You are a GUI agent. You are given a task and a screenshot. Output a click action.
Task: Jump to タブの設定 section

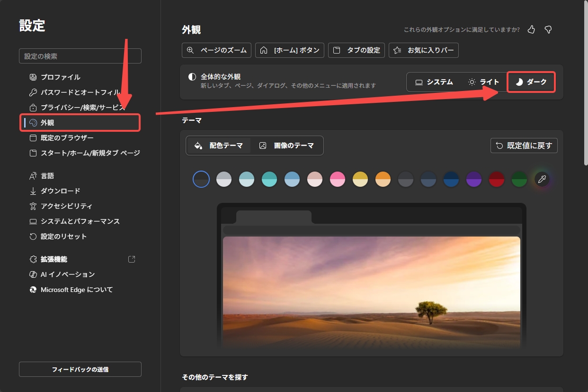356,50
